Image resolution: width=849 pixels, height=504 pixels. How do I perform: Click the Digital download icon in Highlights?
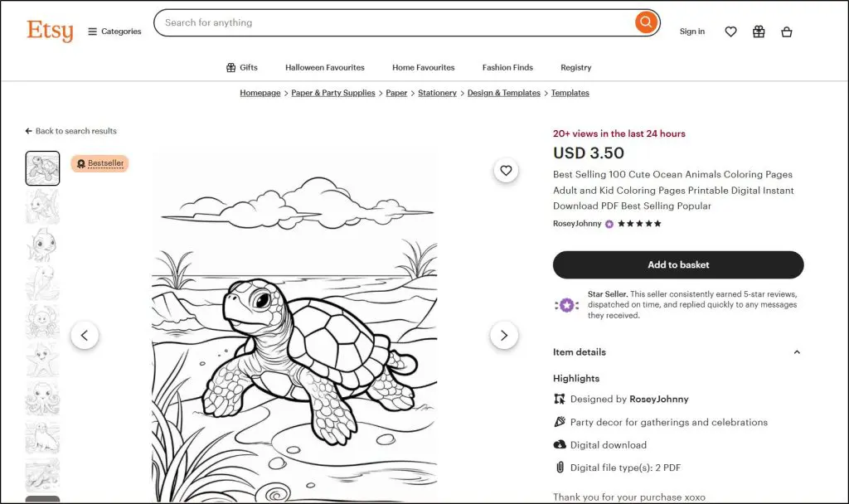[x=560, y=445]
